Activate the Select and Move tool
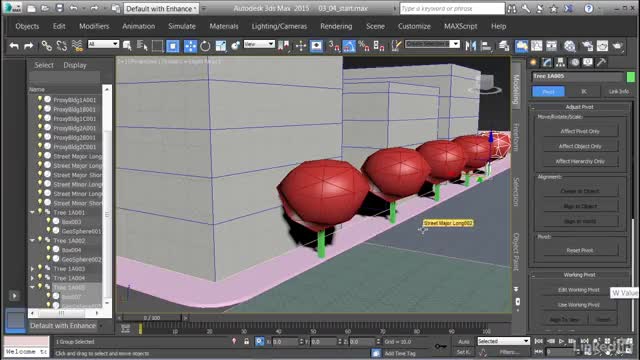 point(190,46)
